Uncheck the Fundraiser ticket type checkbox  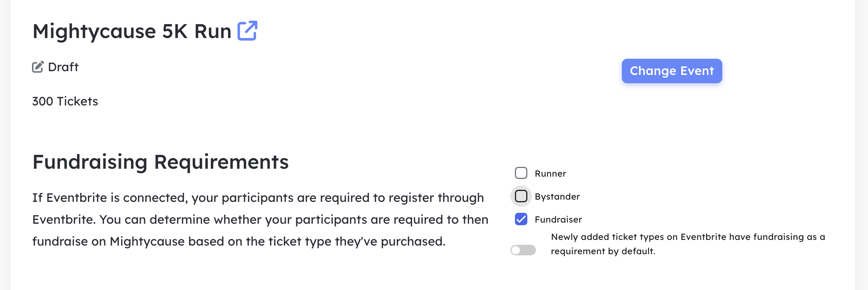pyautogui.click(x=521, y=219)
